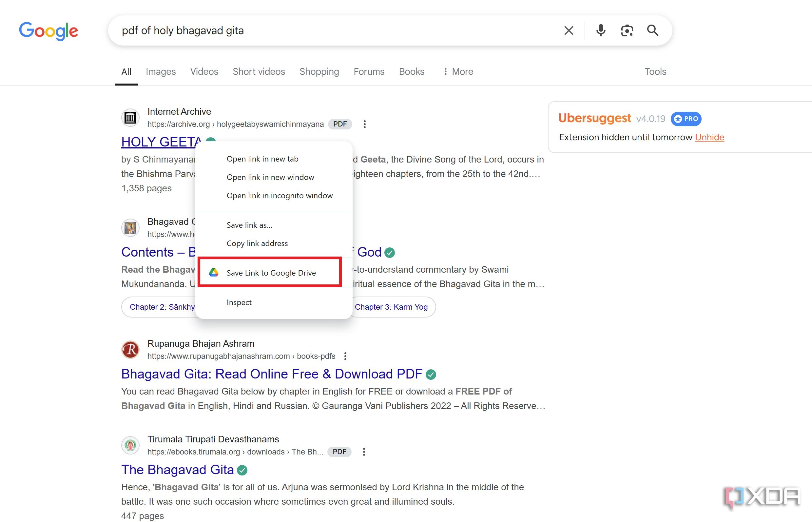Screen dimensions: 812x522
Task: Clear the search box with X icon
Action: pos(569,30)
